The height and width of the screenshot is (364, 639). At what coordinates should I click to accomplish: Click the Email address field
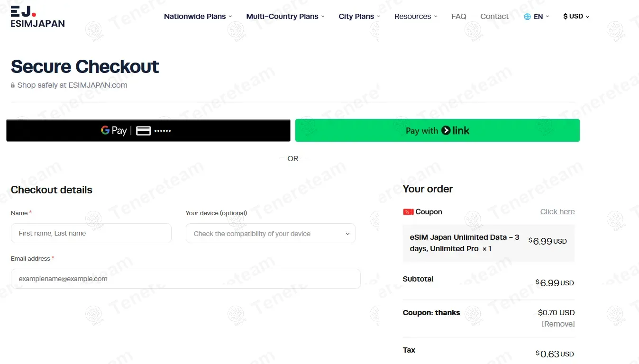tap(185, 279)
